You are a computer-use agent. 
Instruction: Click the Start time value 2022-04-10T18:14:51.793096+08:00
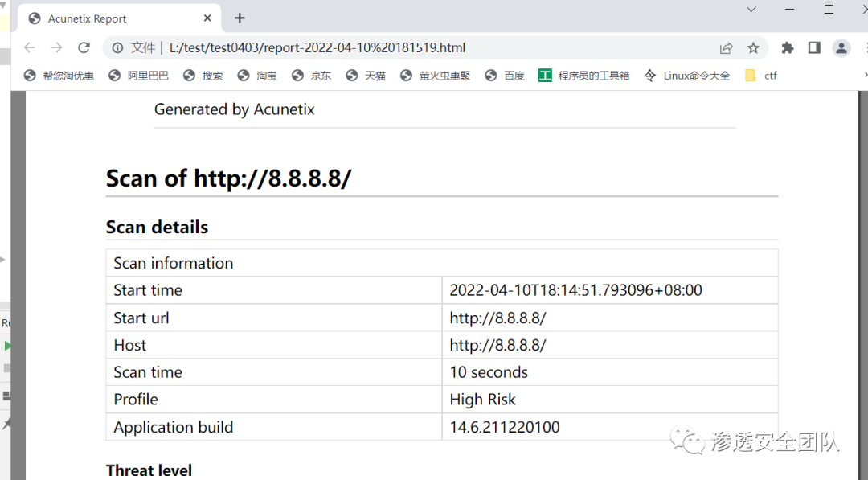coord(575,290)
